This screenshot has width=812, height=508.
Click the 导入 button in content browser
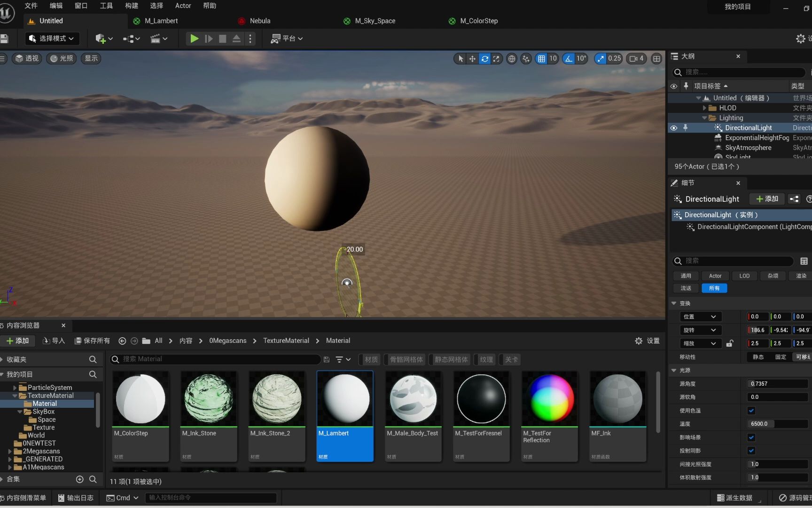[x=54, y=341]
